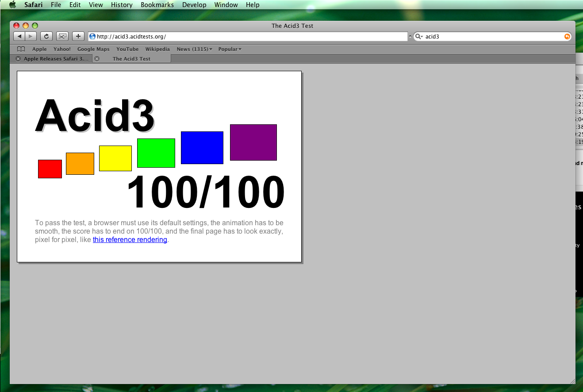The width and height of the screenshot is (583, 392).
Task: Add a bookmark with the plus button
Action: [78, 36]
